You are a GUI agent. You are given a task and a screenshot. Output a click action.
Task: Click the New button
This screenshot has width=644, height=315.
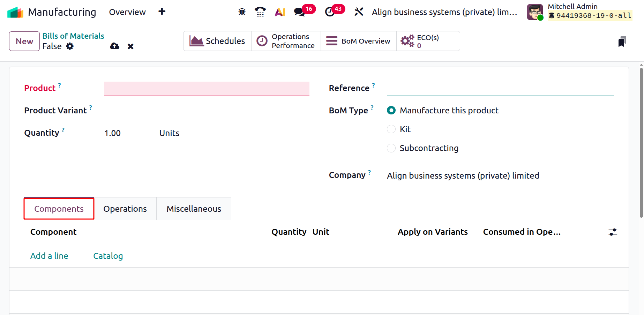point(24,41)
